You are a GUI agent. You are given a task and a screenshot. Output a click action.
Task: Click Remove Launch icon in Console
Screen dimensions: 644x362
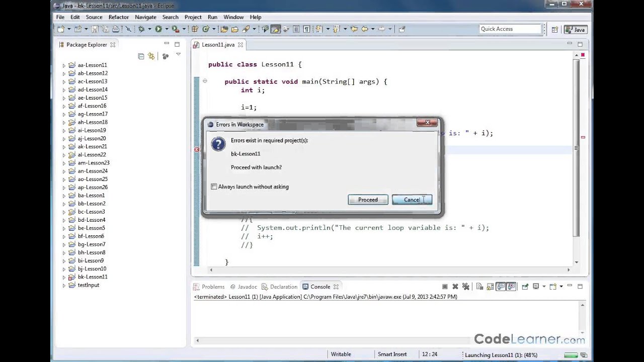click(x=455, y=287)
